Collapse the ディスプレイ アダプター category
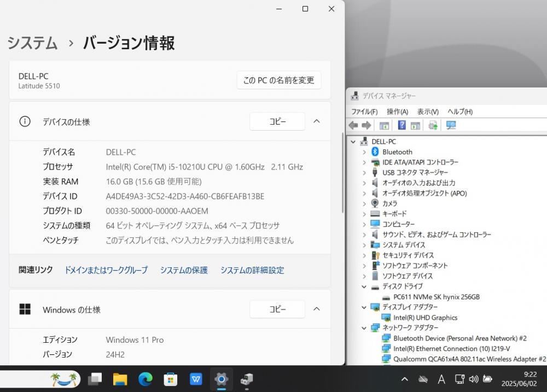 pos(364,307)
